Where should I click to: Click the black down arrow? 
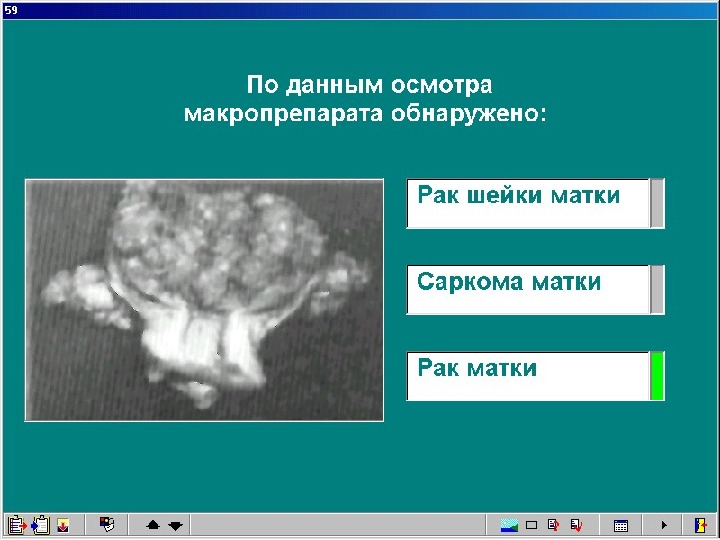pos(175,525)
